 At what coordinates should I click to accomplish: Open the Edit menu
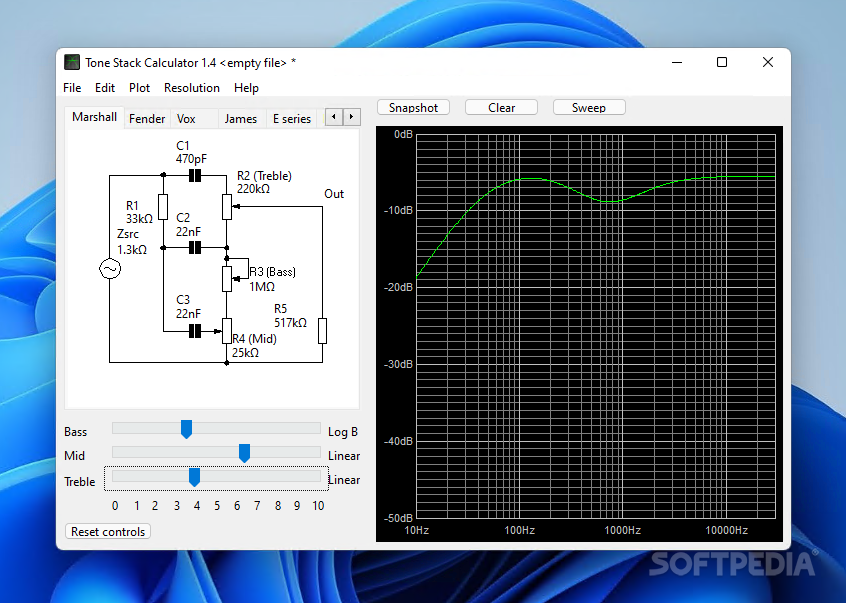105,88
